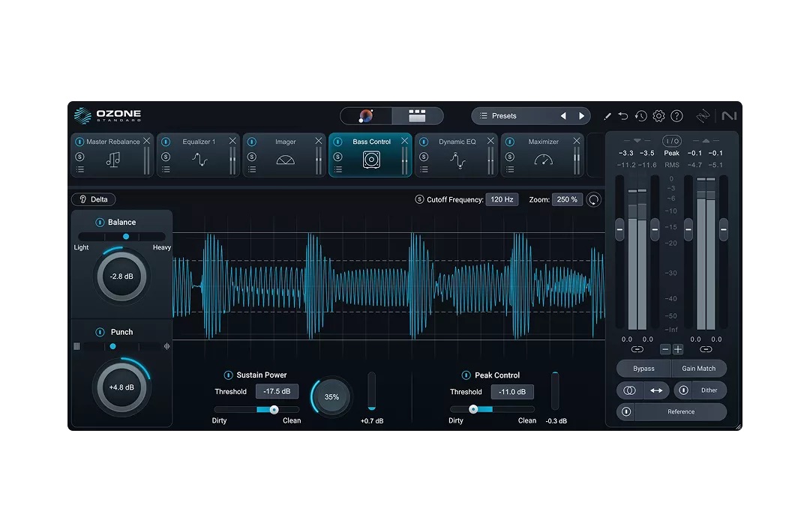The image size is (810, 532).
Task: Toggle Sustain Power on or off
Action: 228,375
